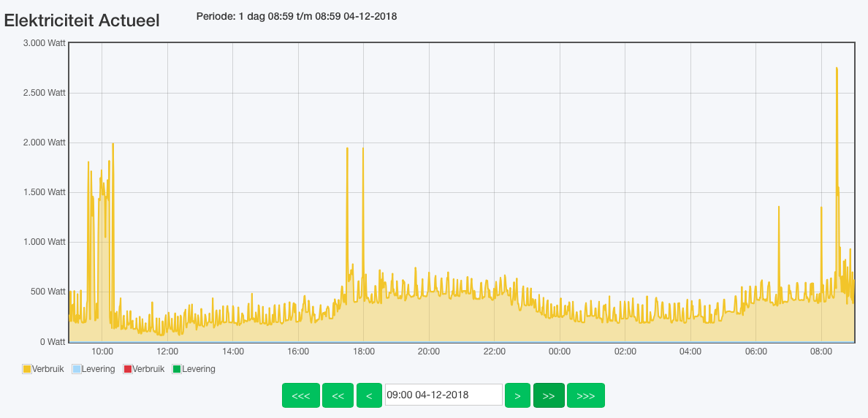Toggle the yellow Verbruik legend swatch
Image resolution: width=868 pixels, height=418 pixels.
point(27,369)
